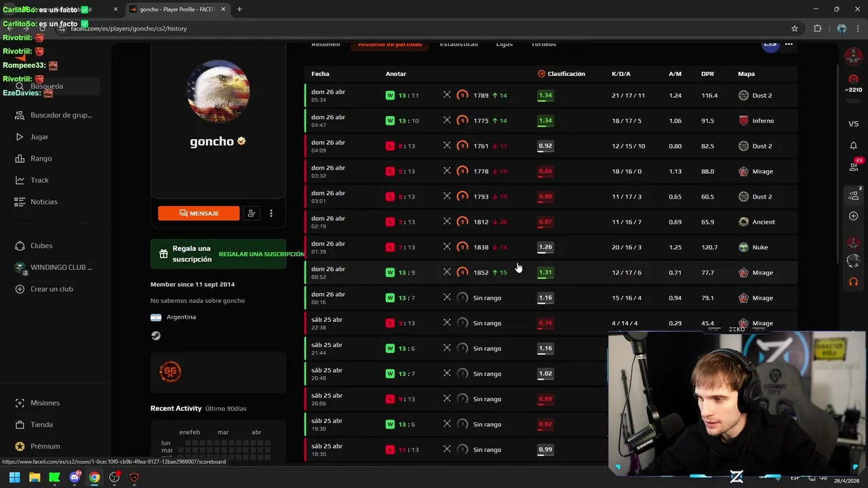
Task: Click the K/D/A column header
Action: 621,74
